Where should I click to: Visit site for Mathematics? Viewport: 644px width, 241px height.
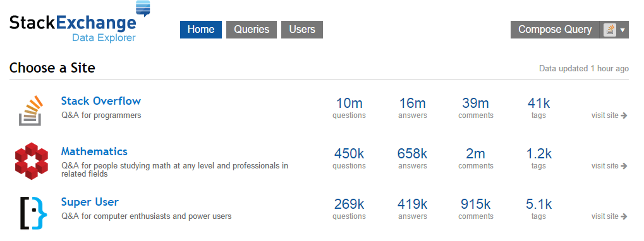609,166
